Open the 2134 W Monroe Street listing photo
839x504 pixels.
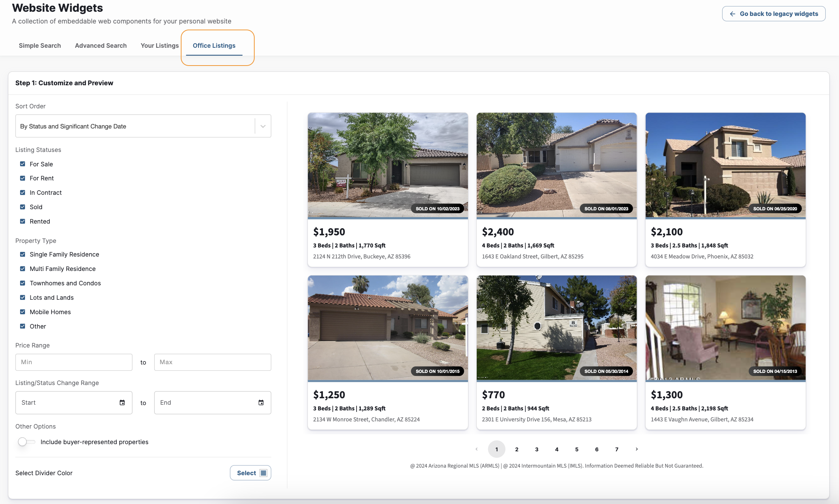pos(388,328)
